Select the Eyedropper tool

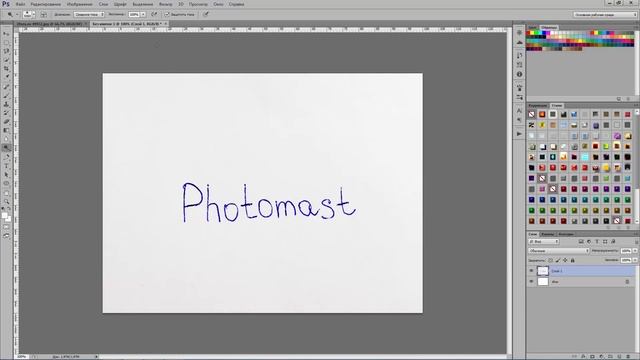(x=6, y=76)
